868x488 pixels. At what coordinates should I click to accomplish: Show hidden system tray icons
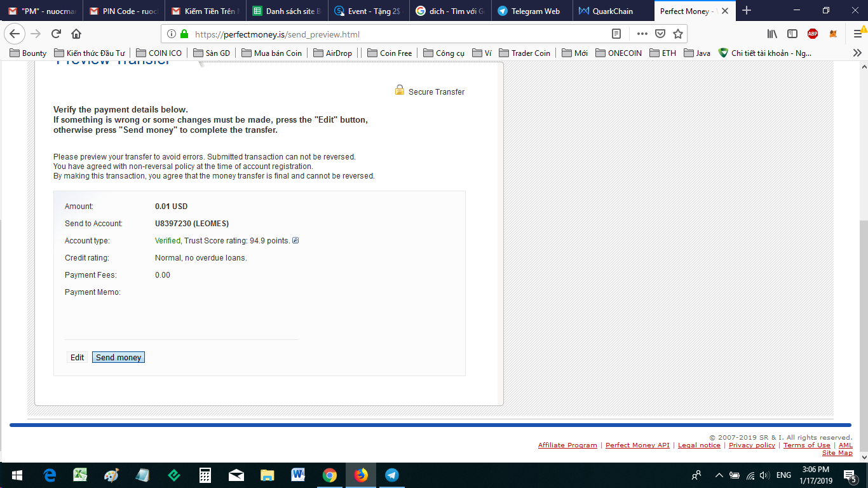(x=719, y=475)
